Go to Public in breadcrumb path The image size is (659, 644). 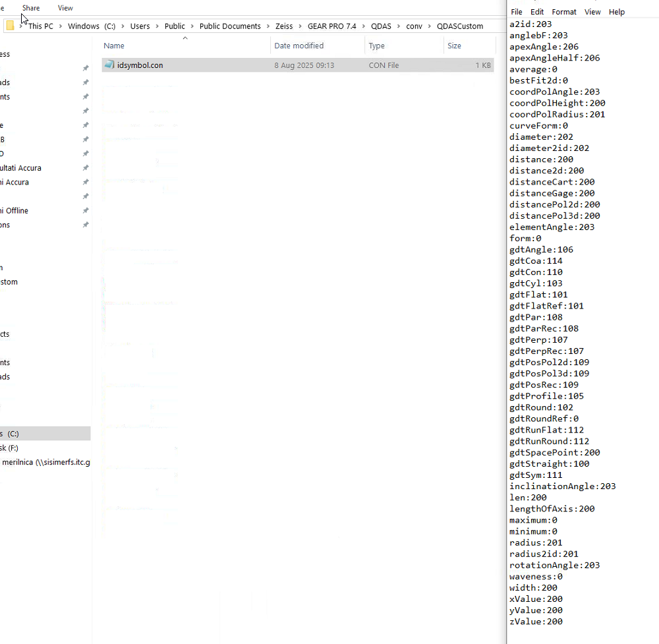pyautogui.click(x=175, y=26)
